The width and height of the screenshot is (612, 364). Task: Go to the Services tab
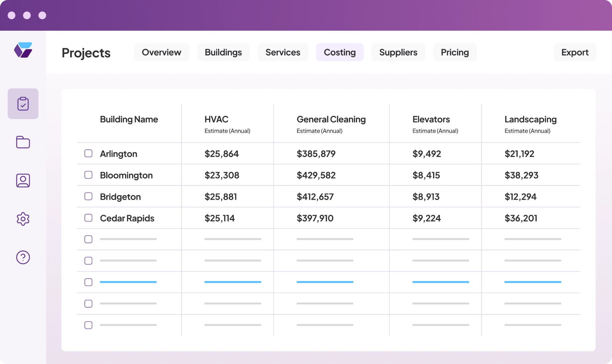pyautogui.click(x=283, y=52)
